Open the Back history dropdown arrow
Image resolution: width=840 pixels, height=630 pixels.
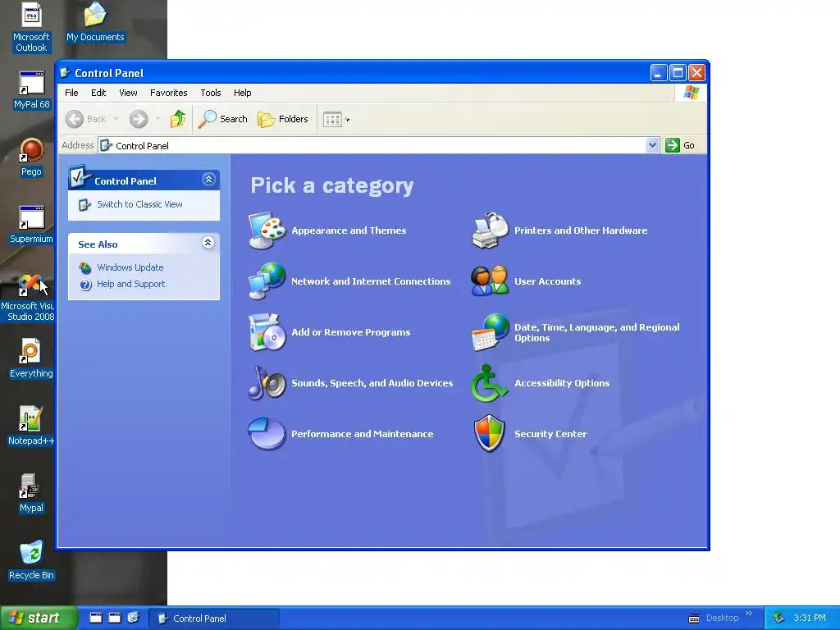click(x=116, y=119)
